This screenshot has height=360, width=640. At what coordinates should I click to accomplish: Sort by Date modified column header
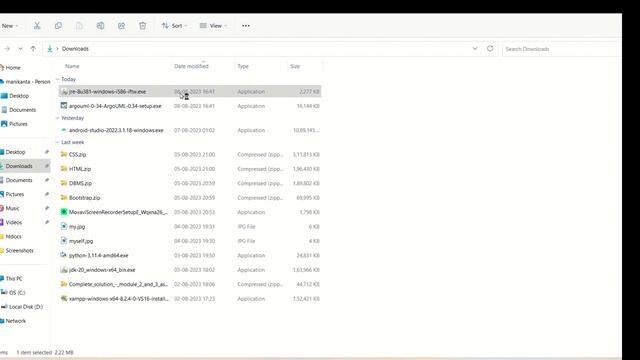click(191, 66)
